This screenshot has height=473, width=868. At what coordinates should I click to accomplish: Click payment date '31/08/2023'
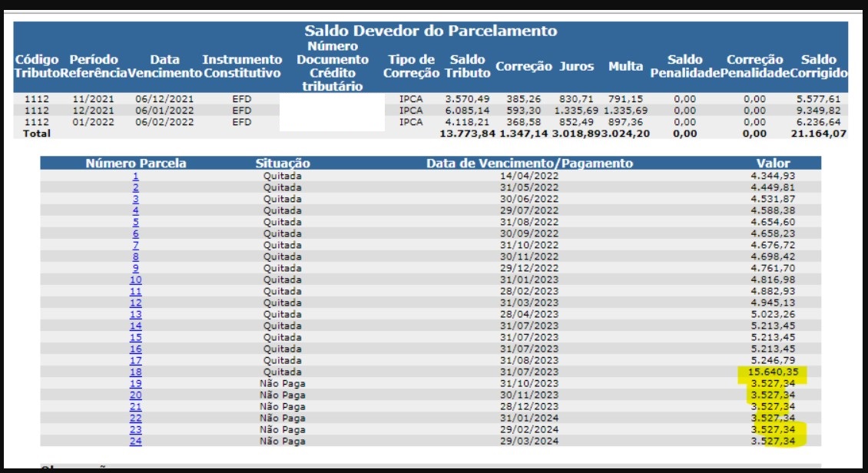pos(529,361)
